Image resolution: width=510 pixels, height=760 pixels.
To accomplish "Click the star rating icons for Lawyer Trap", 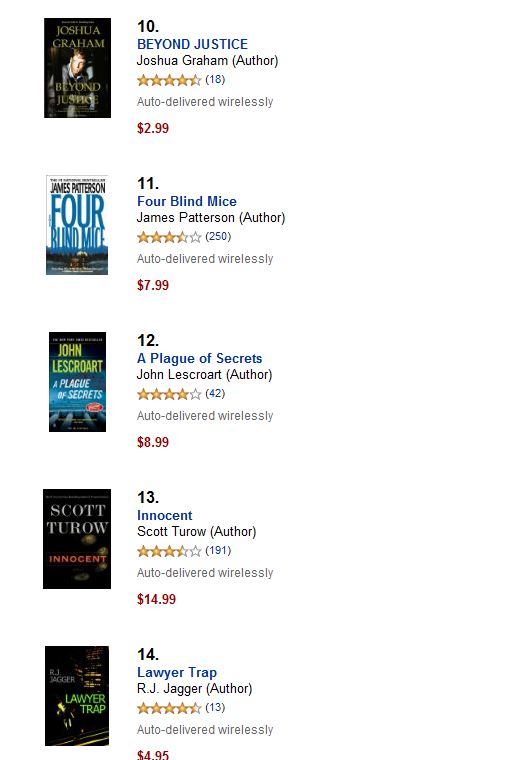I will [169, 708].
